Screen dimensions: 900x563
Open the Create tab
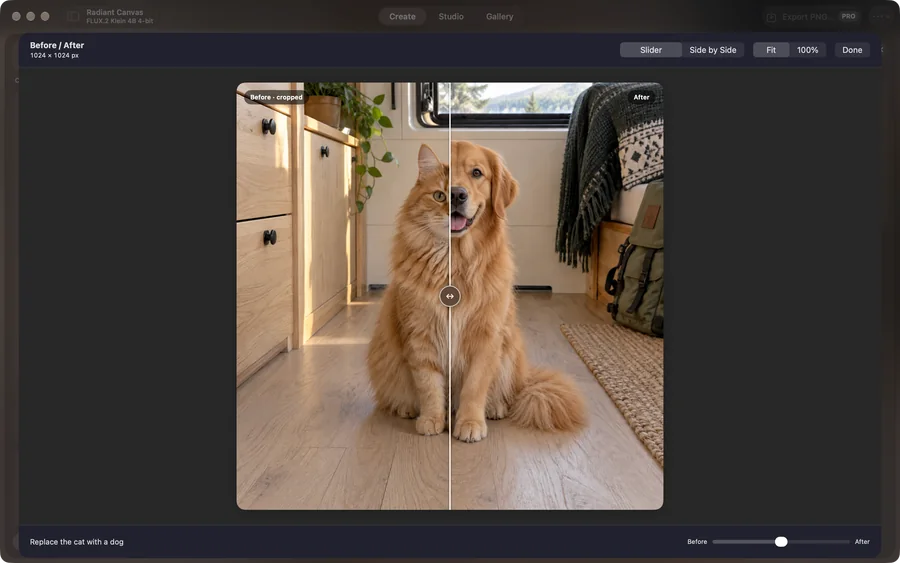402,17
